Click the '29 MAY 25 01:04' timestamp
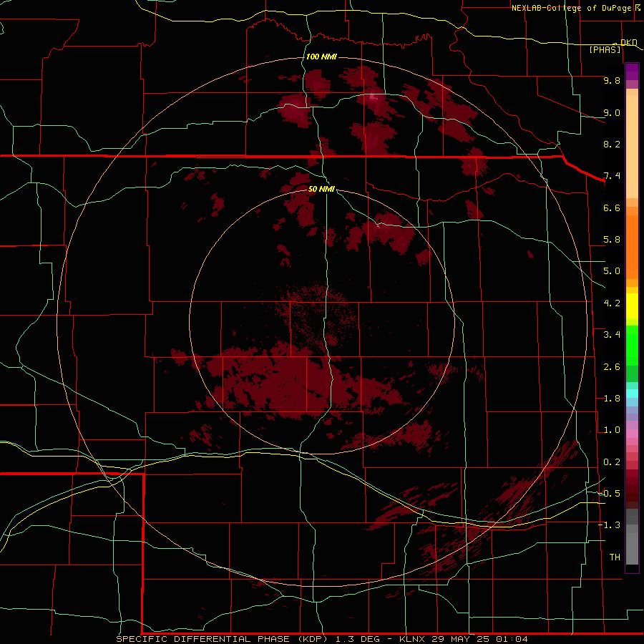Image resolution: width=644 pixels, height=644 pixels. click(479, 639)
